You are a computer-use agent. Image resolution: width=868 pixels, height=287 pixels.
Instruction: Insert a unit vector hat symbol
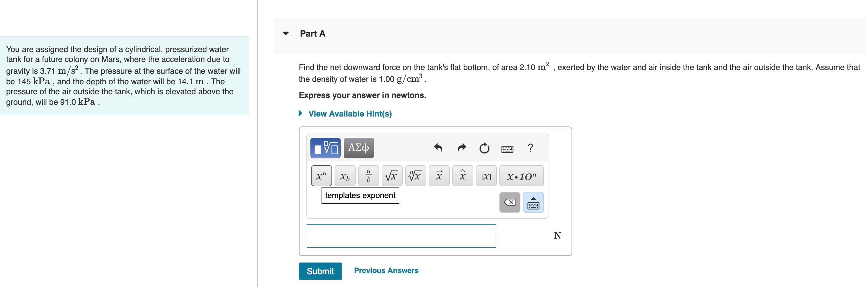tap(462, 175)
